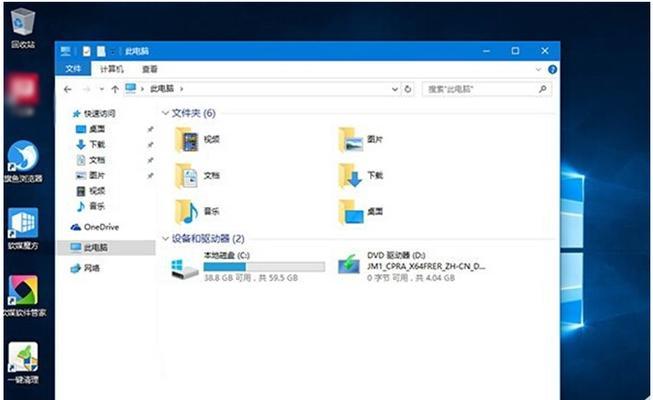Select OneDrive in navigation pane
Screen dimensions: 653x400
pyautogui.click(x=95, y=227)
